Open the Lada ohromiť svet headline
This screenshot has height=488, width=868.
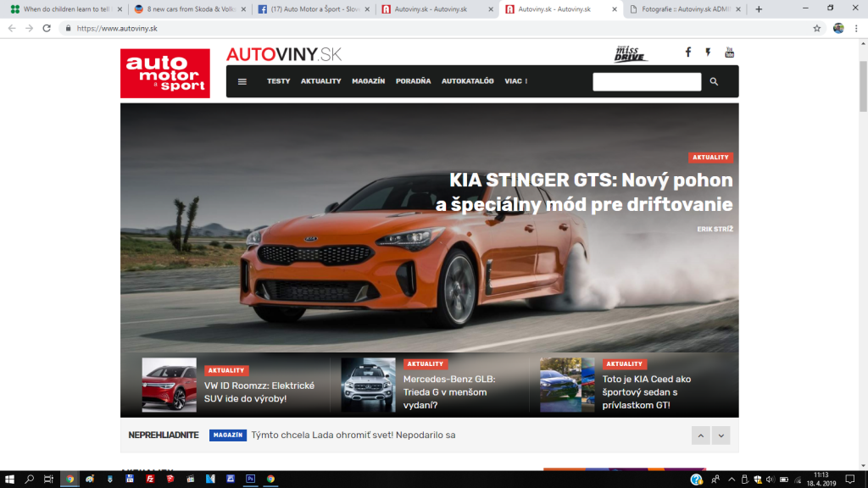[x=353, y=435]
